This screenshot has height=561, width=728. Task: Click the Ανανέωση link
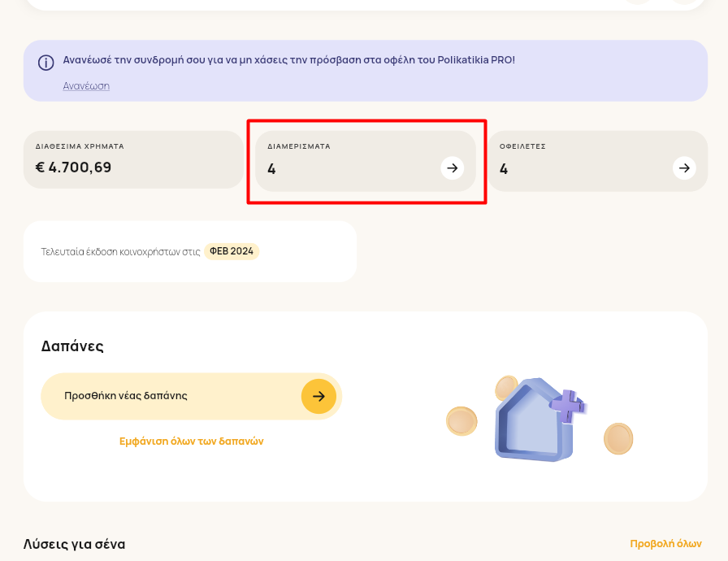[86, 86]
